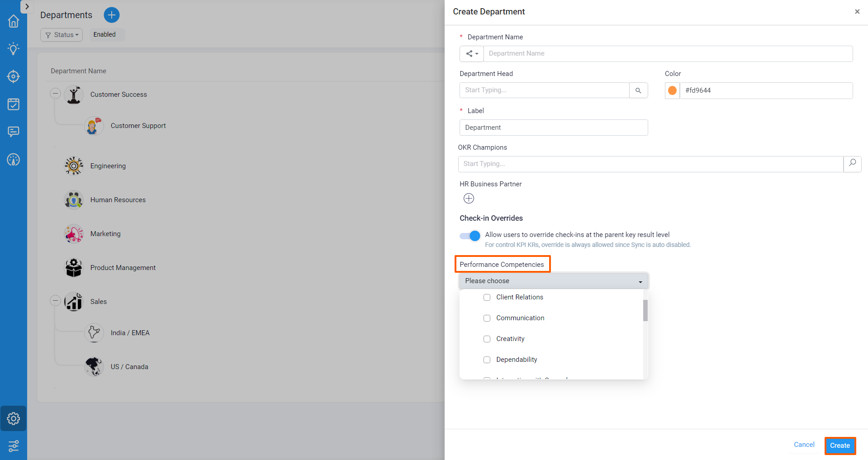The image size is (868, 460).
Task: Open the Status filter dropdown
Action: [x=62, y=35]
